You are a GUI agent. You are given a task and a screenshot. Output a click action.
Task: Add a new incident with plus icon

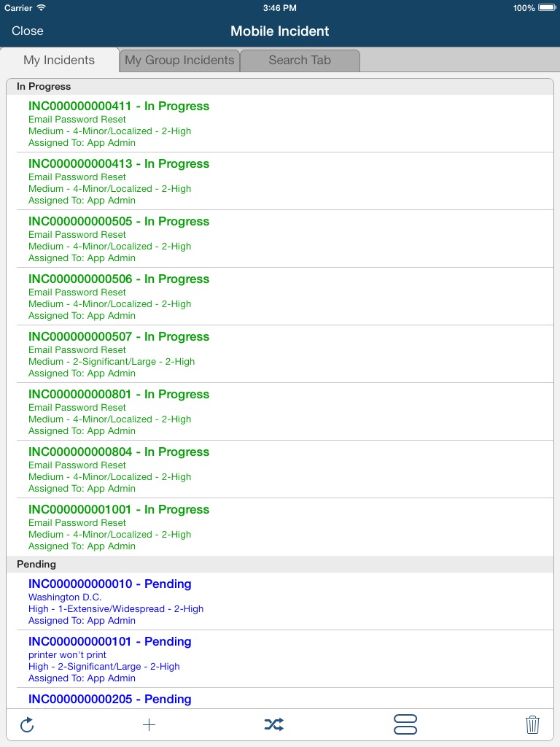point(149,725)
